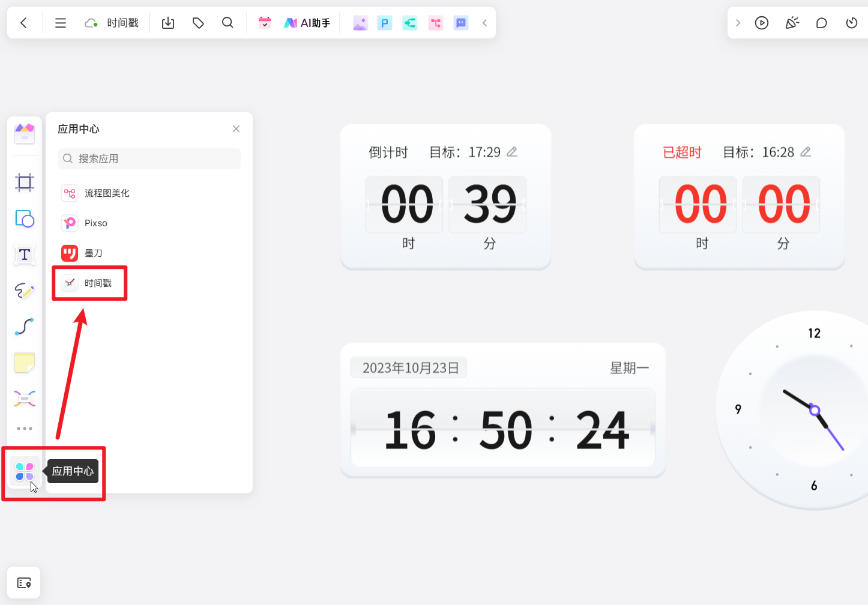This screenshot has height=605, width=868.
Task: Select the frame tool
Action: click(25, 182)
